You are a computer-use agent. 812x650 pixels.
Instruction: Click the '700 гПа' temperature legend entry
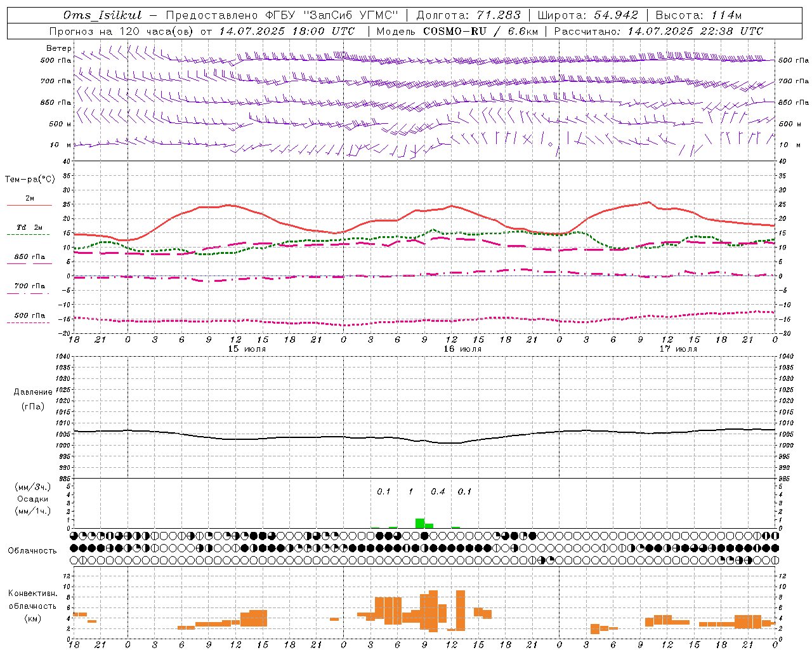pos(29,286)
